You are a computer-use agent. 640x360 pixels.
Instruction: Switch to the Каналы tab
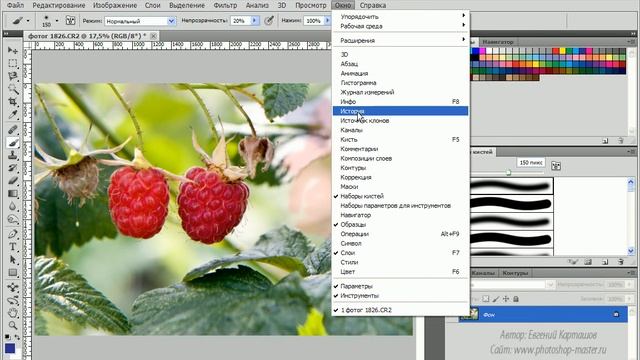pos(484,273)
